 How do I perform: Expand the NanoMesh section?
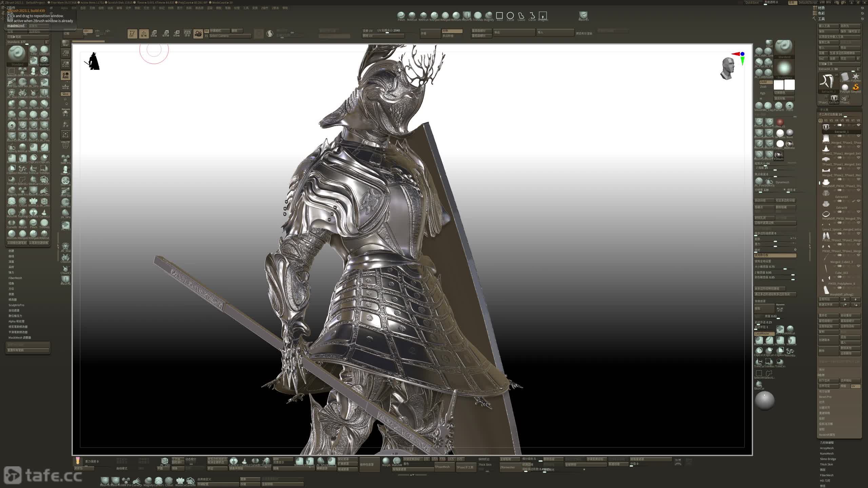click(x=827, y=453)
